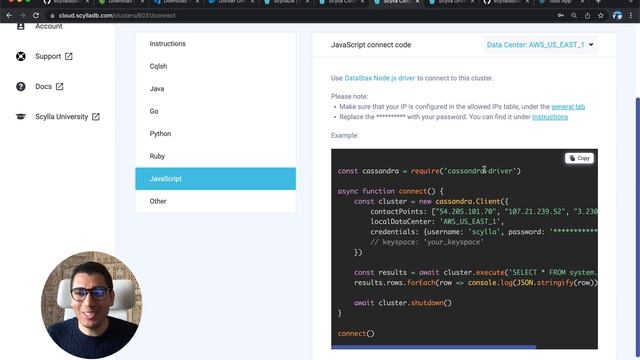Reload the page with the refresh icon
The height and width of the screenshot is (360, 640).
coord(36,16)
